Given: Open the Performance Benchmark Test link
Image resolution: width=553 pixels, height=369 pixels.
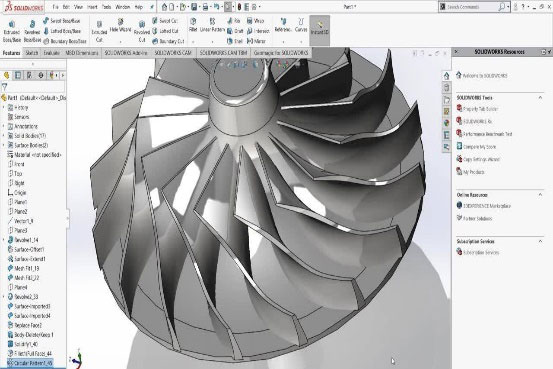Looking at the screenshot, I should (487, 134).
